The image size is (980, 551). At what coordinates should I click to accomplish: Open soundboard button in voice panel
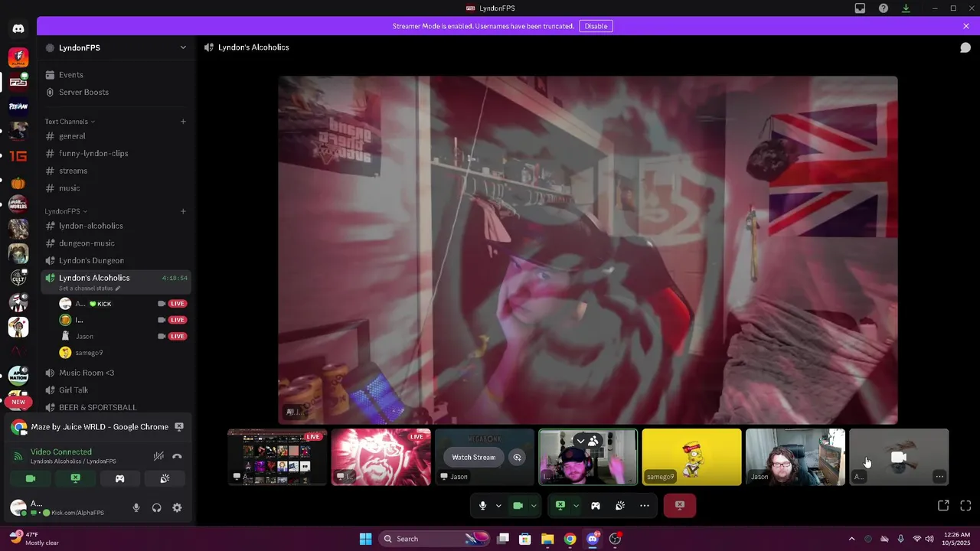coord(165,478)
